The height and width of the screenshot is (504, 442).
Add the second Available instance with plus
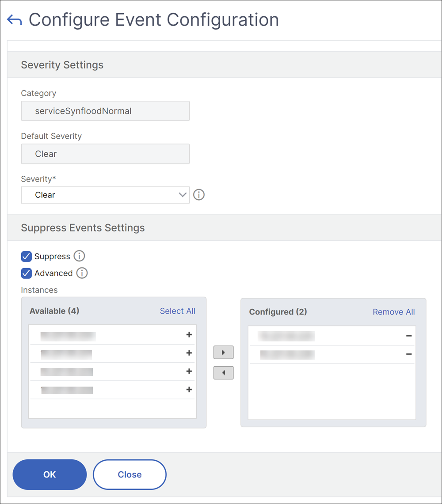189,353
